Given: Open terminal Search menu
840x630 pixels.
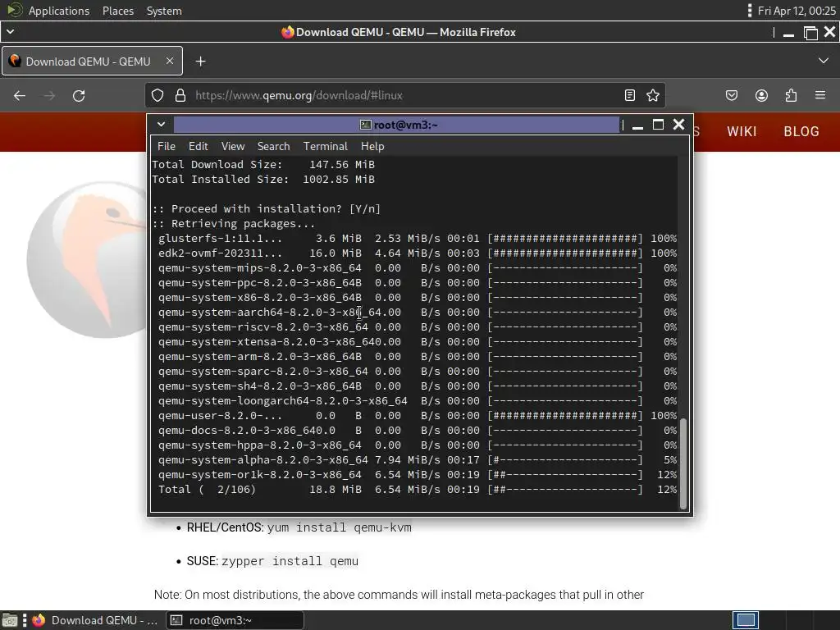Looking at the screenshot, I should coord(273,146).
